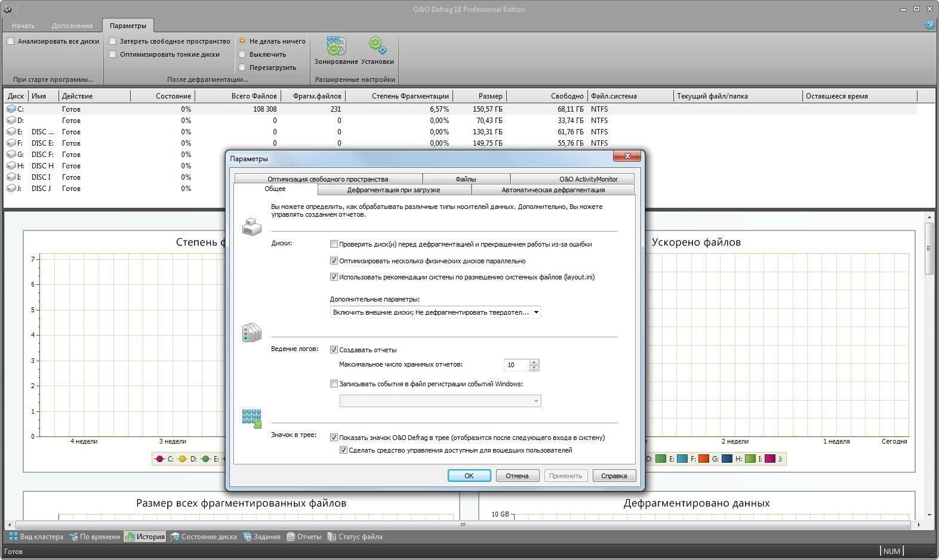Enable Проверять диск(и) перед дефрагментацией checkbox
The image size is (939, 560).
pos(334,244)
